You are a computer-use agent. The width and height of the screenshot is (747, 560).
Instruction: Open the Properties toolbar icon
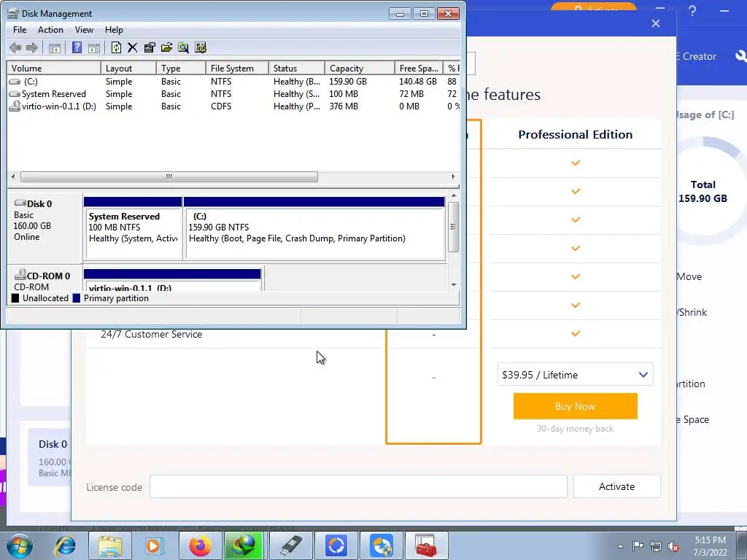(x=150, y=47)
